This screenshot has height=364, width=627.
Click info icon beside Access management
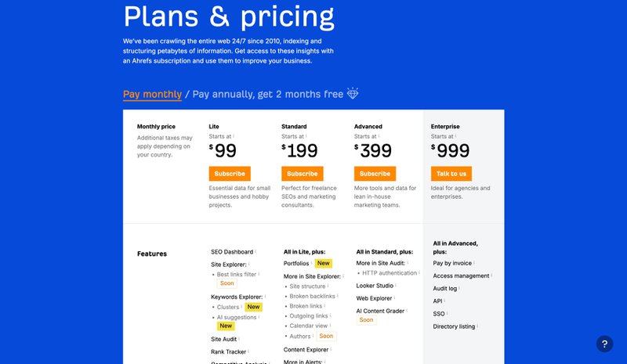tap(493, 276)
